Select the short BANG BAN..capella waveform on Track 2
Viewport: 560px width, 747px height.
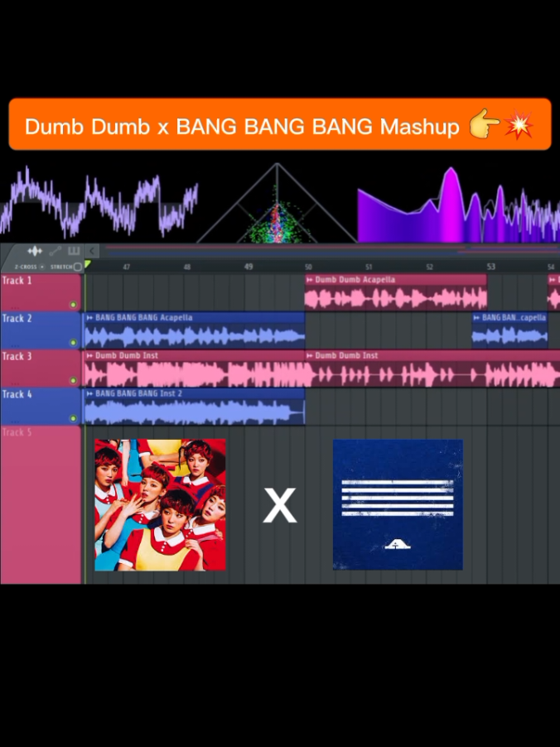(x=509, y=337)
